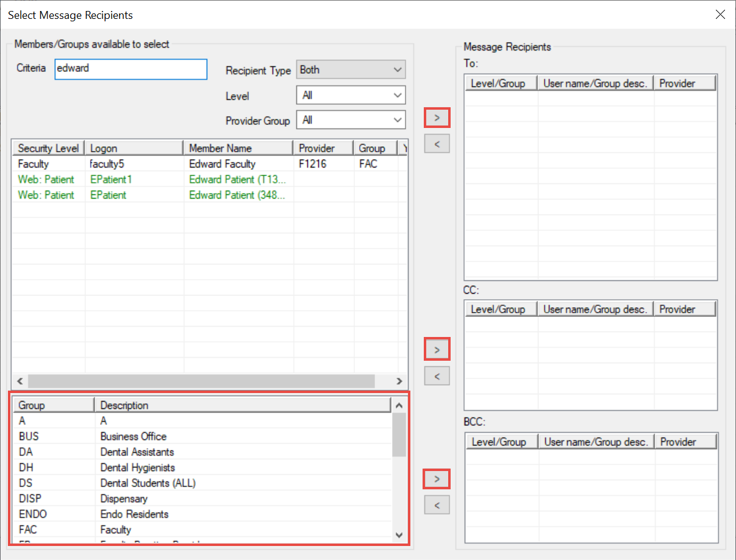The width and height of the screenshot is (736, 560).
Task: Close the Select Message Recipients dialog
Action: pos(720,15)
